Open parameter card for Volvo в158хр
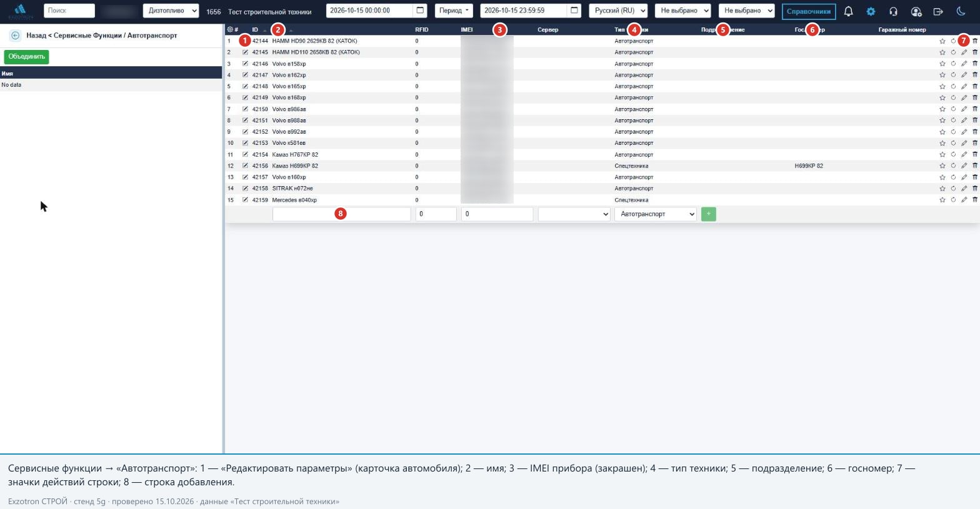980x509 pixels. click(x=245, y=64)
